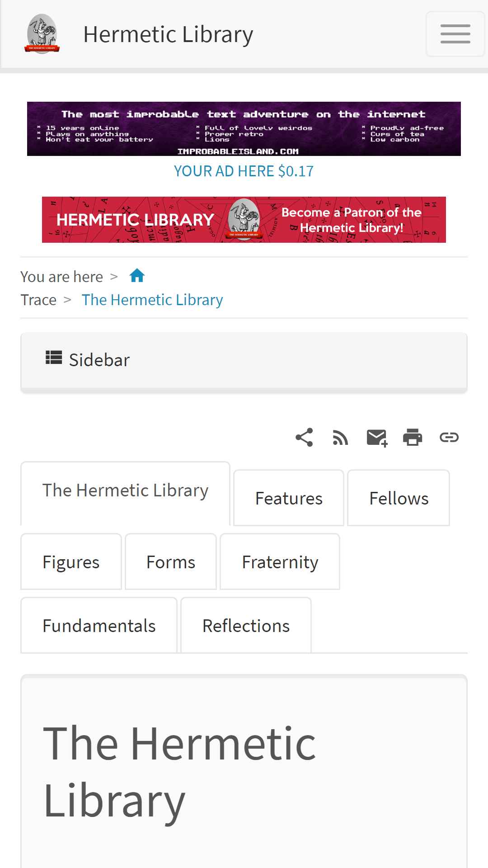Switch to the Features tab
488x868 pixels.
pos(289,498)
